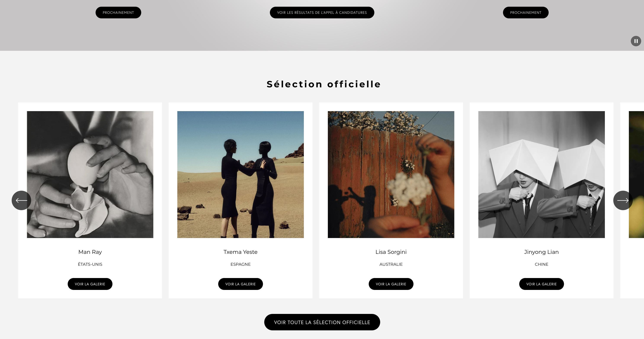
Task: Click the Lisa Sorgini artist name
Action: (391, 252)
